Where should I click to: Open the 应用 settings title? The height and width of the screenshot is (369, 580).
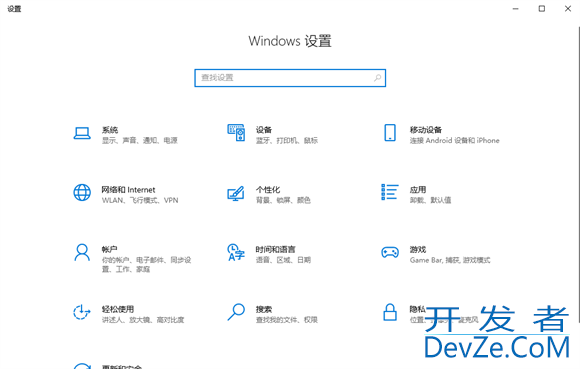point(418,190)
